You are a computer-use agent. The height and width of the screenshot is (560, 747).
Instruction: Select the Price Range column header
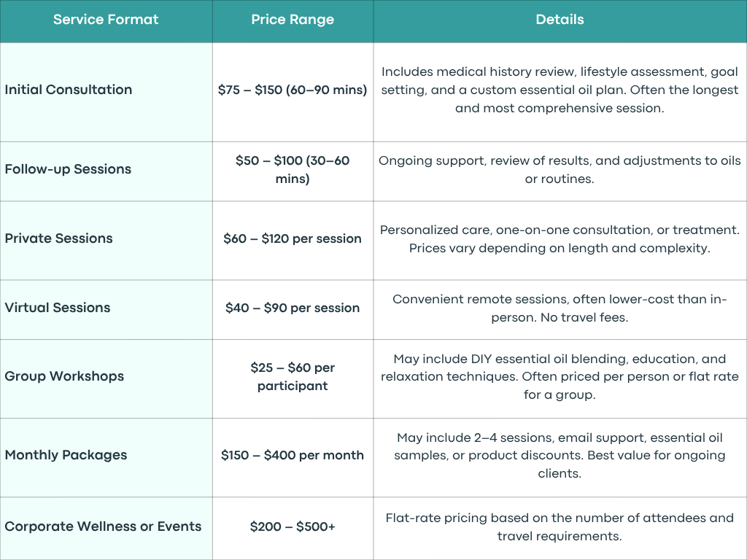tap(293, 20)
